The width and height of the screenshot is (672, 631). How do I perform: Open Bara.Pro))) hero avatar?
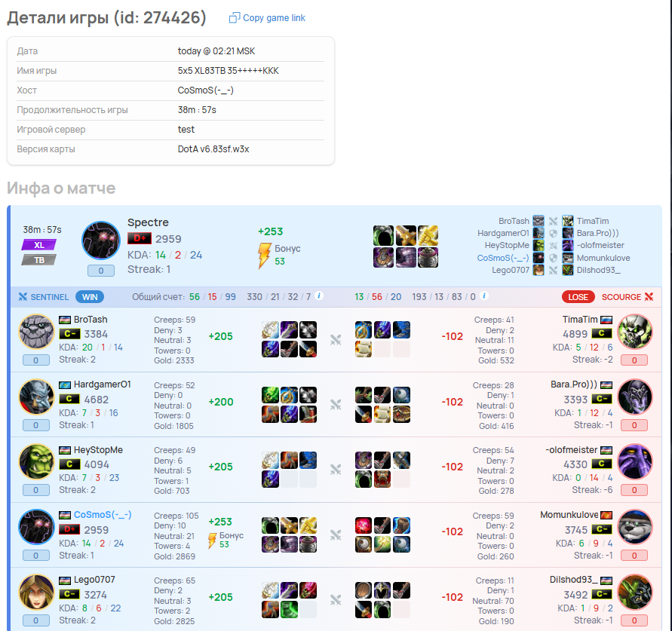click(635, 397)
